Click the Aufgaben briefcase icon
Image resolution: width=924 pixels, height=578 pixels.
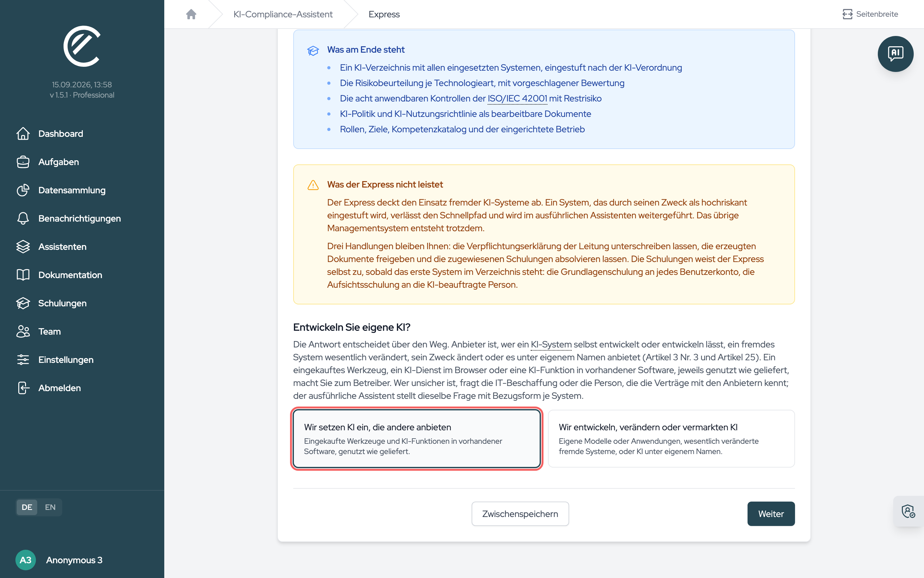coord(23,162)
